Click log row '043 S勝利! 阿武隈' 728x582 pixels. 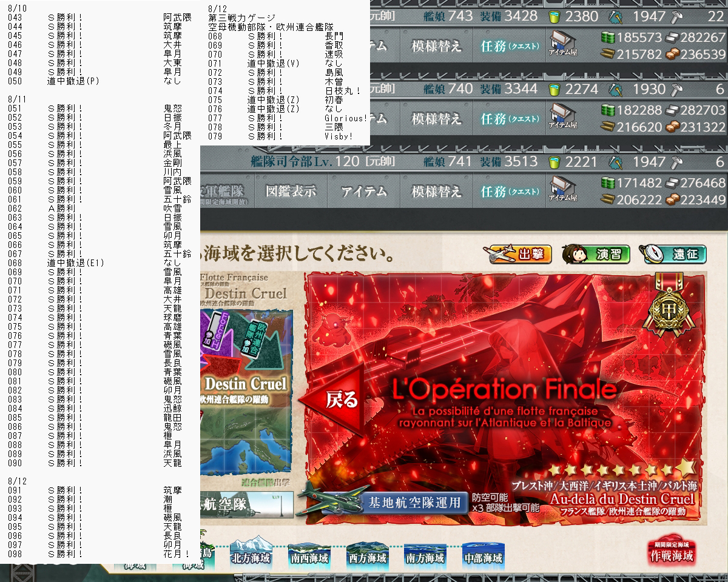tap(100, 18)
